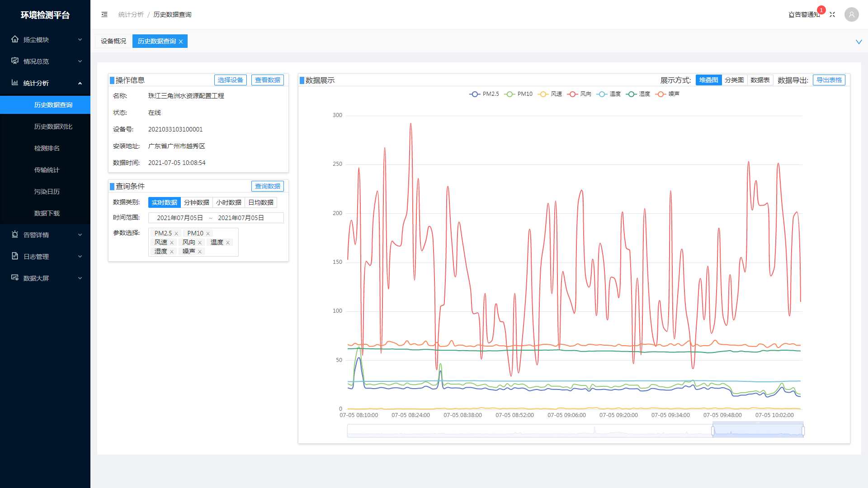Remove 风速 parameter tag

pos(172,243)
